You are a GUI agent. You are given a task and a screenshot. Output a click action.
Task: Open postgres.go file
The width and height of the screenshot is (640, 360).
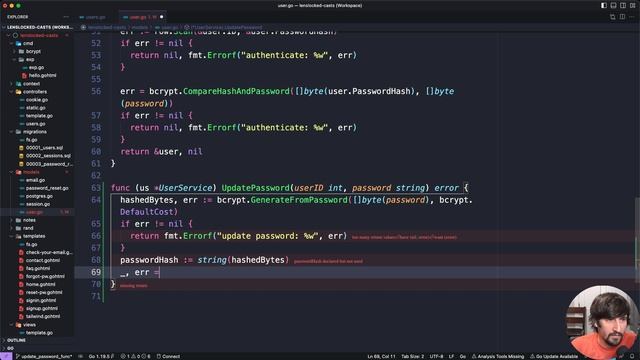(39, 196)
